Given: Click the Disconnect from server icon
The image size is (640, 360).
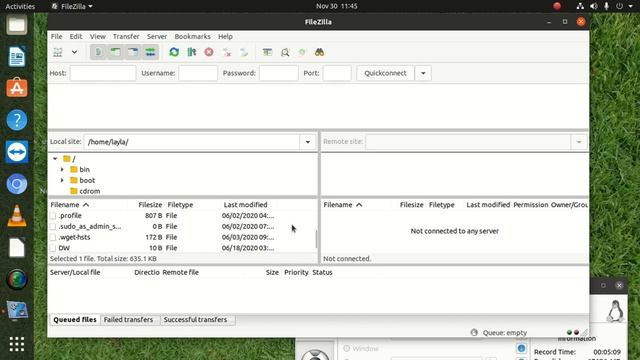Looking at the screenshot, I should (227, 52).
